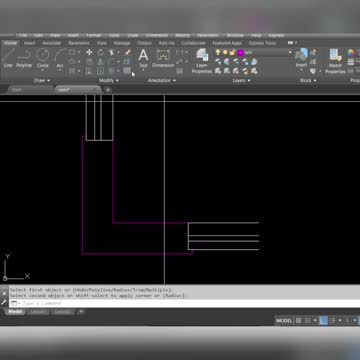Viewport: 360px width, 360px height.
Task: Activate the Move tool
Action: pos(89,52)
